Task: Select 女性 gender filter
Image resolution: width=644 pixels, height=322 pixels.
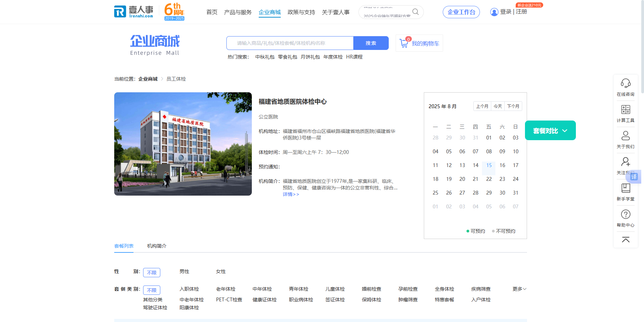Action: coord(221,271)
